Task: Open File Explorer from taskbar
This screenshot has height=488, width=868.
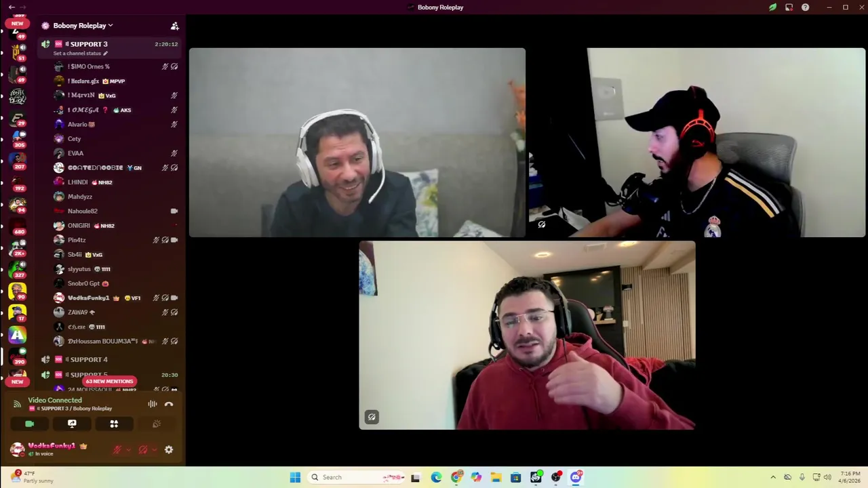Action: [496, 477]
